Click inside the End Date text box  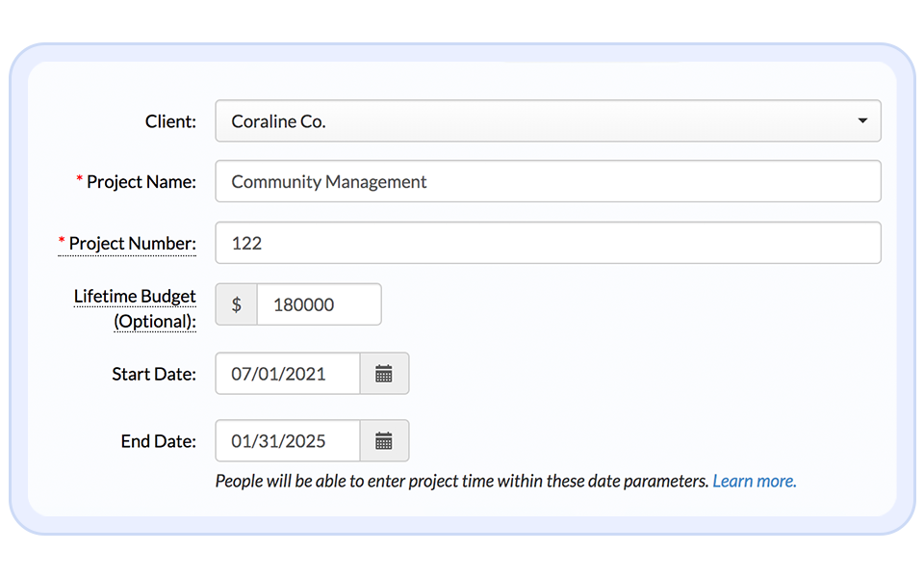[x=287, y=440]
